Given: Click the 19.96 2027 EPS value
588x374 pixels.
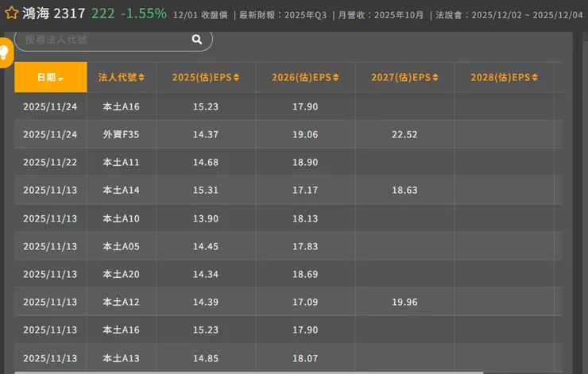Looking at the screenshot, I should click(x=404, y=302).
